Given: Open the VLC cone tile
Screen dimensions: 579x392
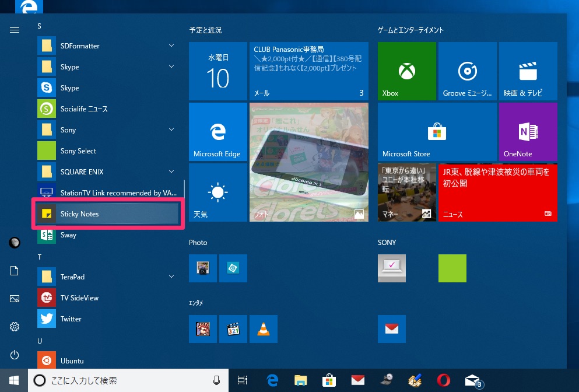Looking at the screenshot, I should tap(264, 329).
